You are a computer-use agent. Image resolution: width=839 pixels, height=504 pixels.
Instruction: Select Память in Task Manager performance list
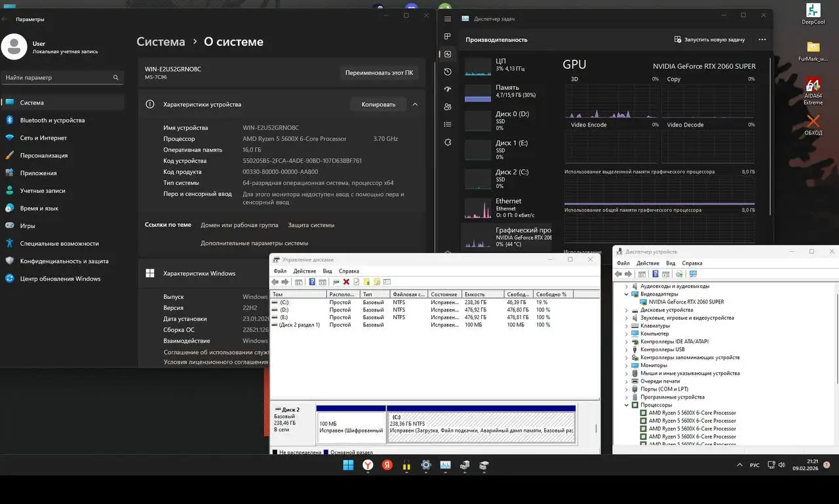(x=507, y=91)
